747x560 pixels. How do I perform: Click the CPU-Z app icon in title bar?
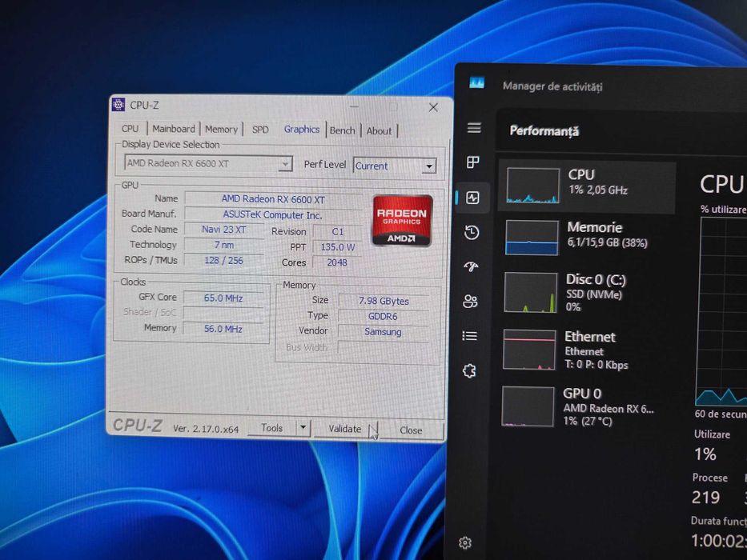[x=118, y=104]
